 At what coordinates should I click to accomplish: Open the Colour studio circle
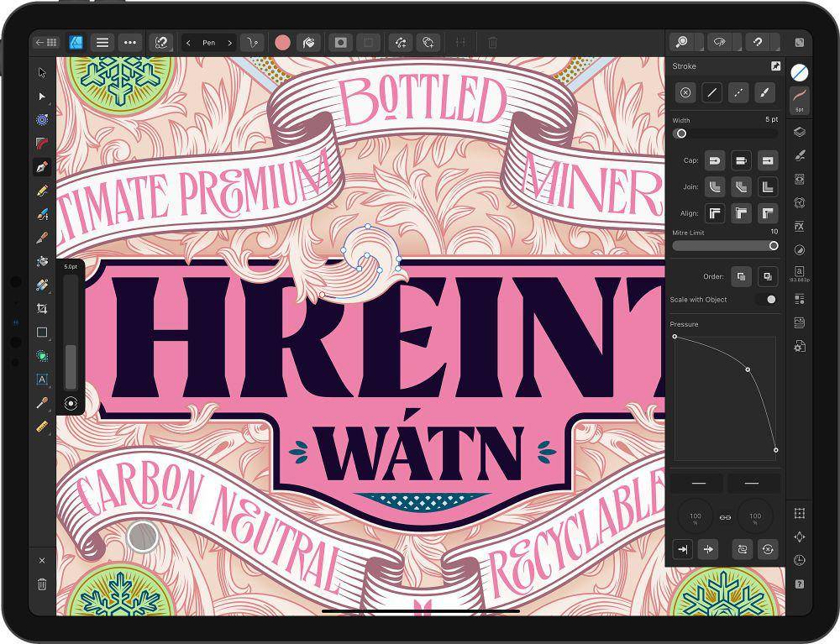(x=800, y=72)
